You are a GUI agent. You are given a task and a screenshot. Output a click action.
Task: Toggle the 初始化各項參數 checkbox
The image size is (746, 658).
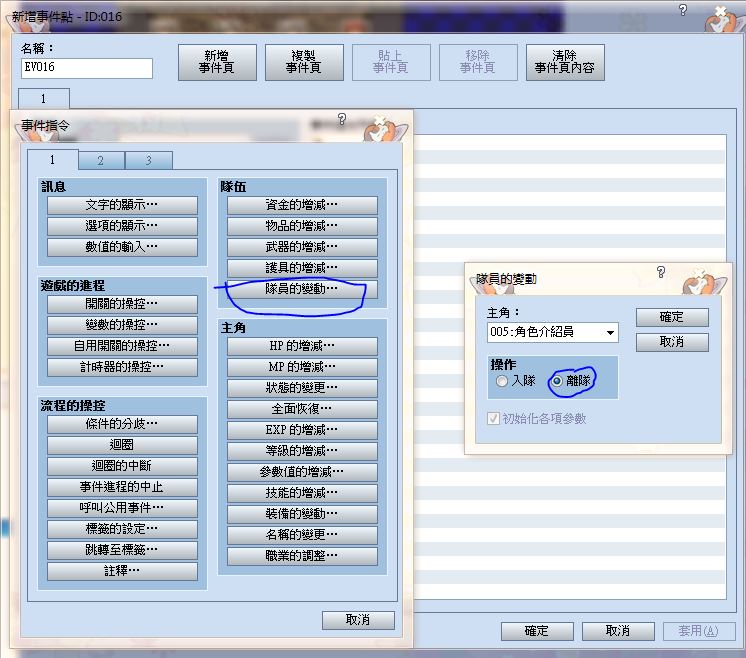coord(493,419)
